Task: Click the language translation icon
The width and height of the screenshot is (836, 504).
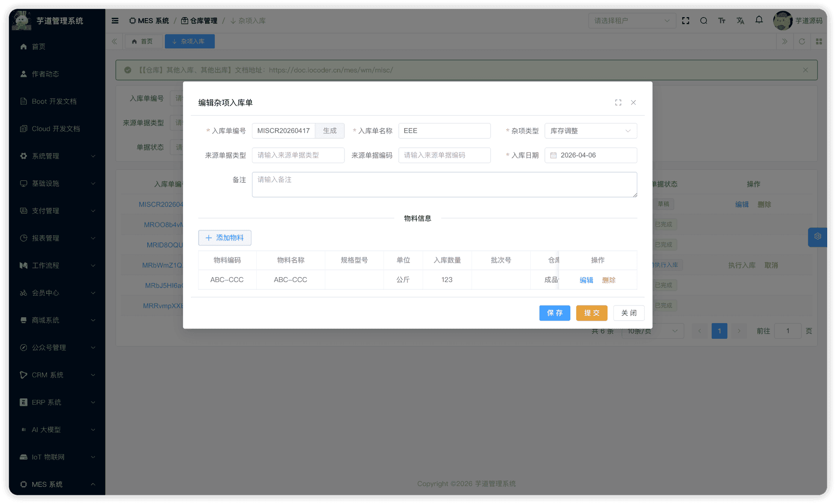Action: 740,21
